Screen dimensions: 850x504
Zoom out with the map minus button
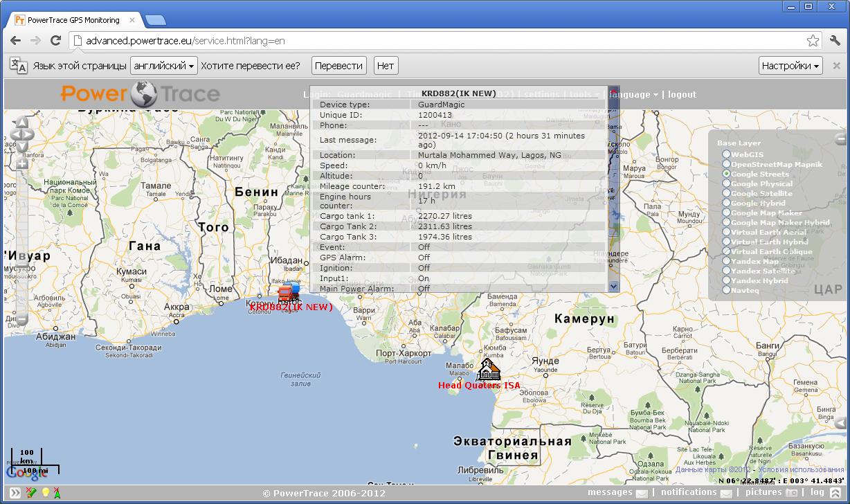click(21, 320)
